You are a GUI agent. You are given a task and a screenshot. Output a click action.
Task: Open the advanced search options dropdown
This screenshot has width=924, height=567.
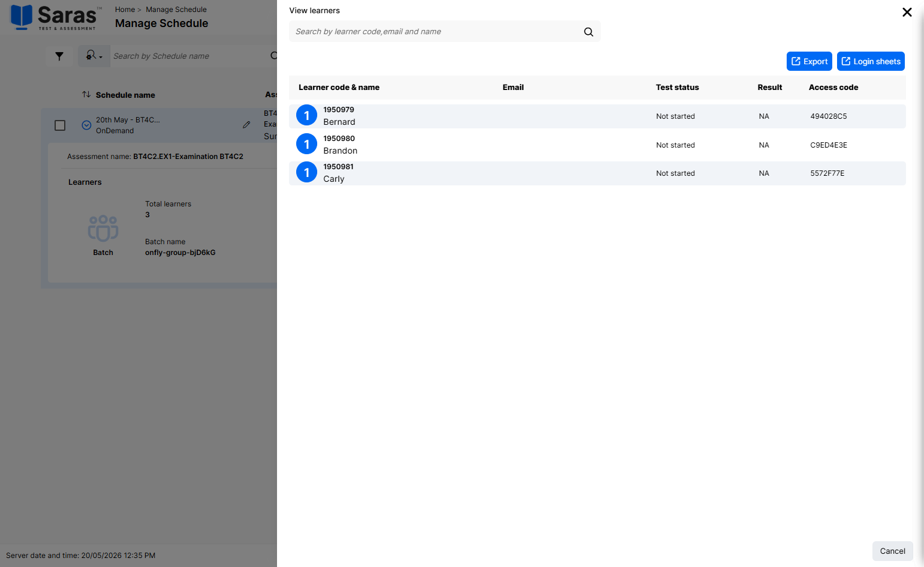click(94, 56)
